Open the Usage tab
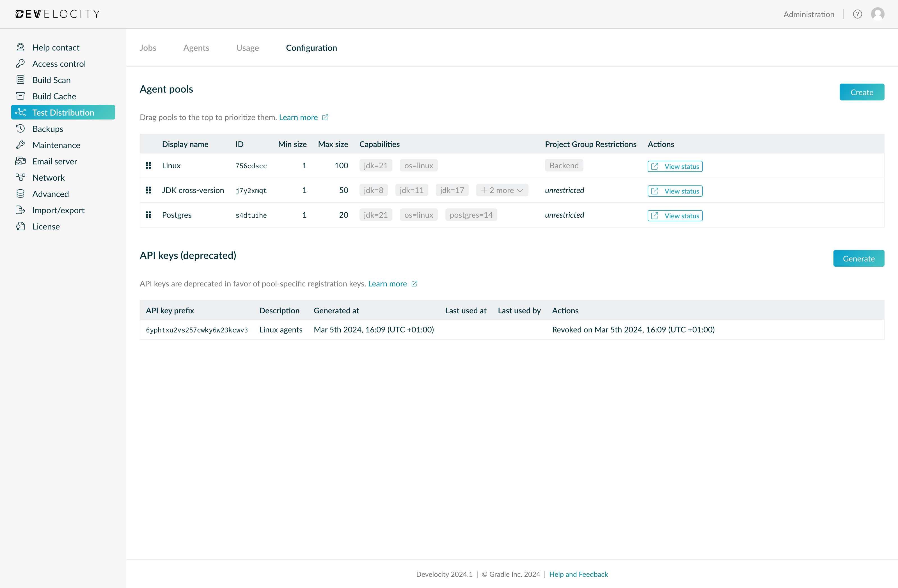The image size is (898, 588). coord(248,48)
